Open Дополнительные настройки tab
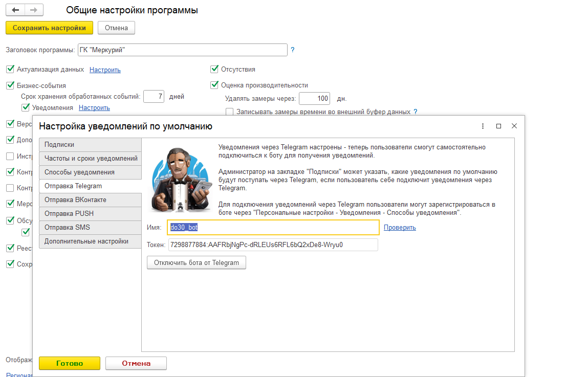This screenshot has height=377, width=588. coord(90,241)
